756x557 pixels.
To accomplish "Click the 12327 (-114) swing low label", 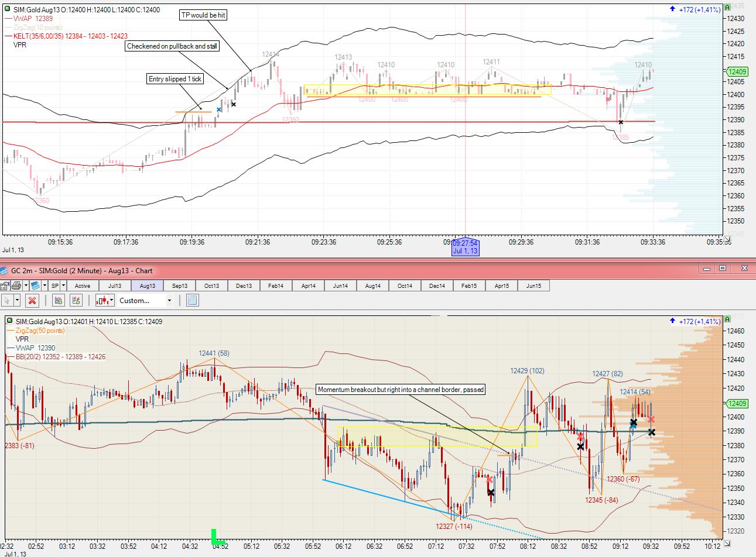I will (x=454, y=526).
